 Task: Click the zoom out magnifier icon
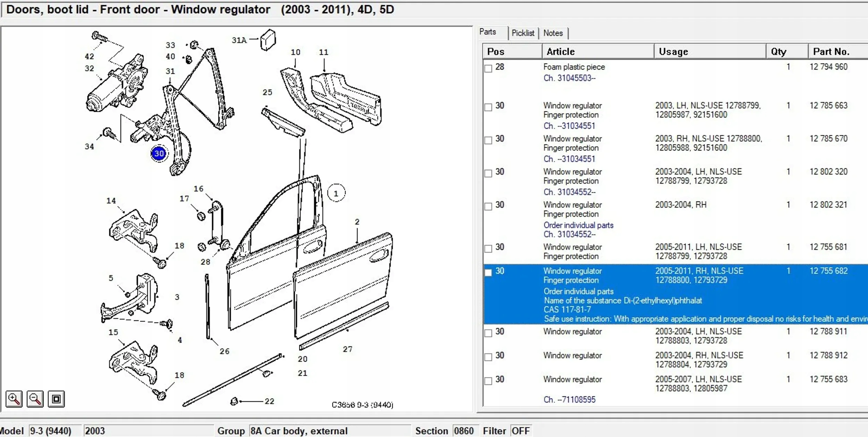pos(35,399)
